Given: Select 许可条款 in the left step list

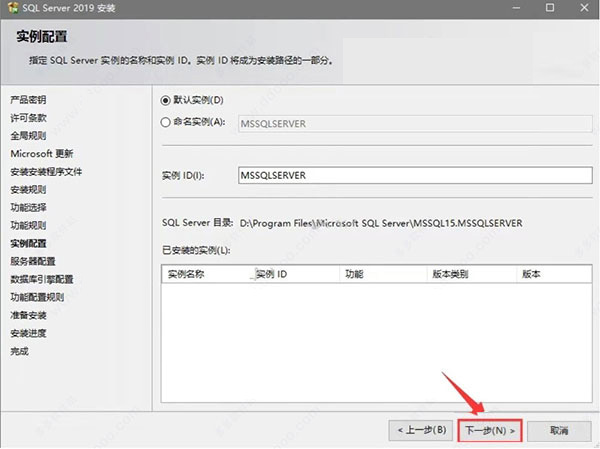Looking at the screenshot, I should [x=28, y=118].
